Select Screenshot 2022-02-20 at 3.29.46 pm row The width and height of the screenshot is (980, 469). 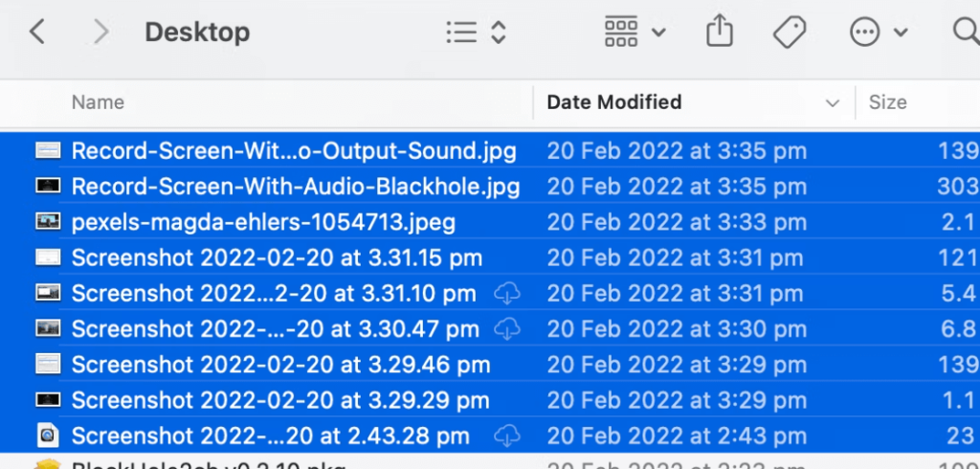pos(280,365)
